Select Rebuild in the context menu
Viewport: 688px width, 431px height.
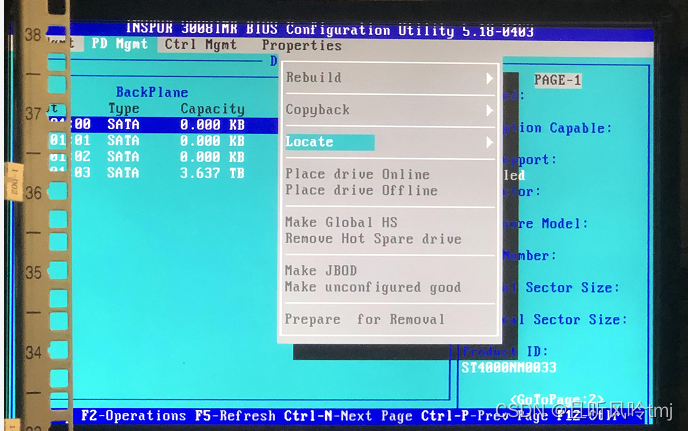[x=313, y=78]
